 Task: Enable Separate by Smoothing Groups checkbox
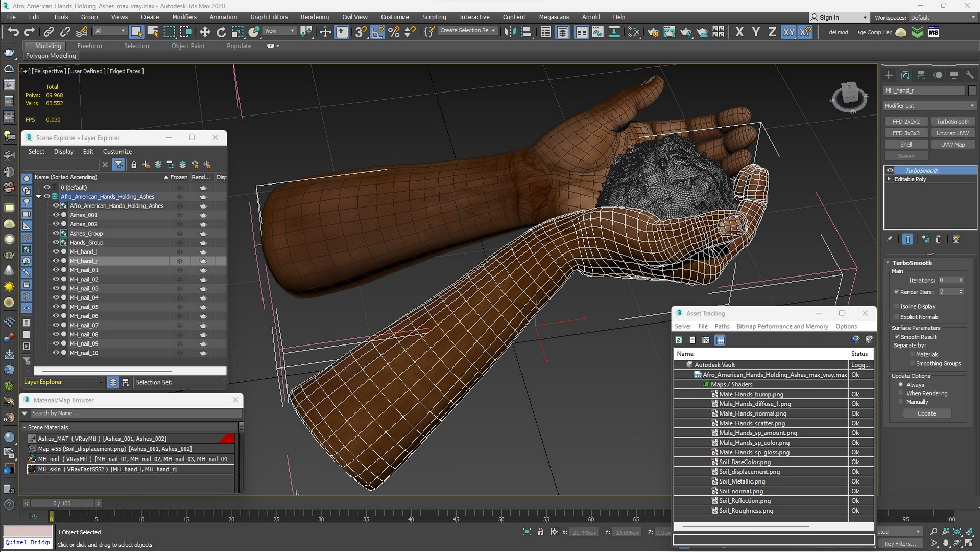(912, 363)
